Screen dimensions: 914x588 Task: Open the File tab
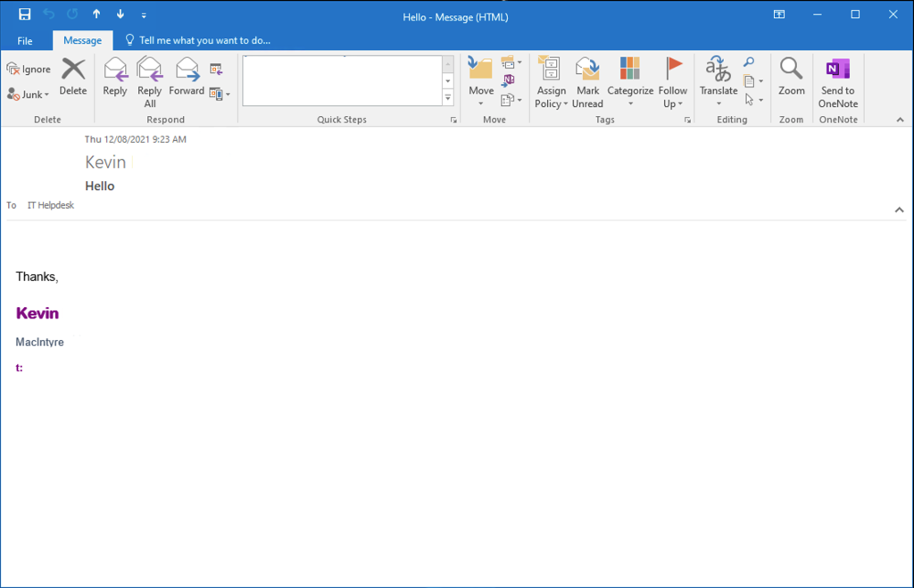tap(25, 41)
